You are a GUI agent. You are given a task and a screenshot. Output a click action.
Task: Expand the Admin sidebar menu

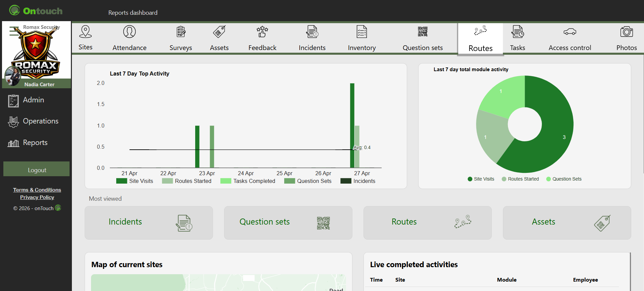point(33,100)
